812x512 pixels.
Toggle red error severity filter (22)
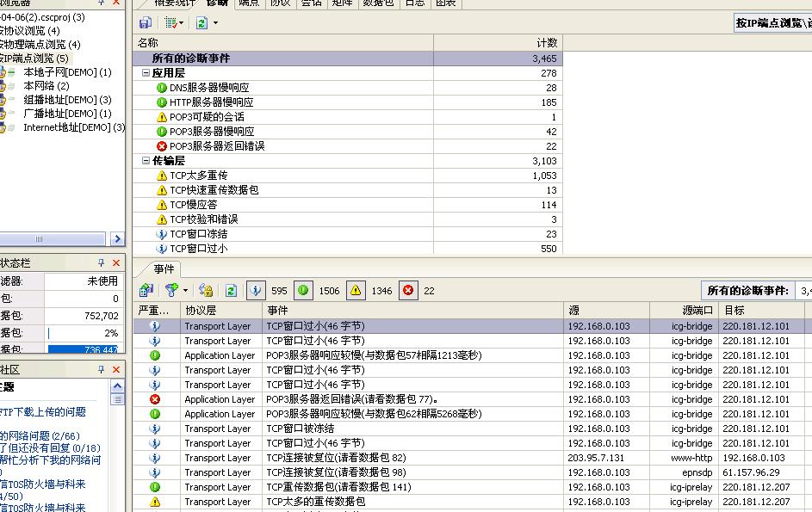(408, 291)
